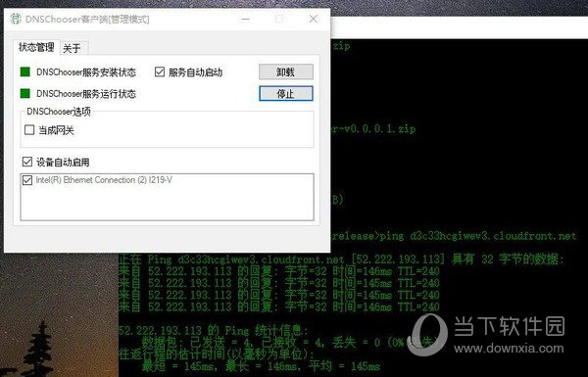Click the ping cloudfront.net command line in console
588x377 pixels.
click(x=453, y=236)
